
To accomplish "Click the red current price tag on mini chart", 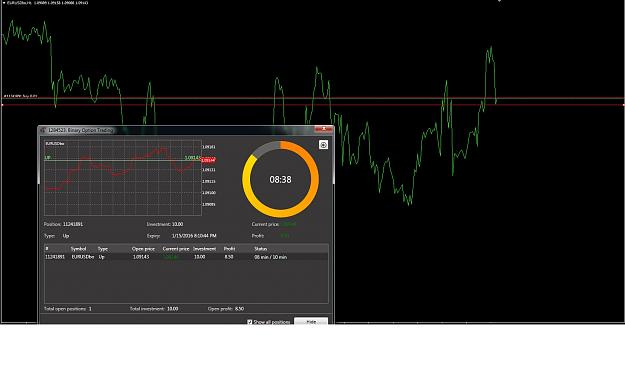I will click(x=208, y=160).
